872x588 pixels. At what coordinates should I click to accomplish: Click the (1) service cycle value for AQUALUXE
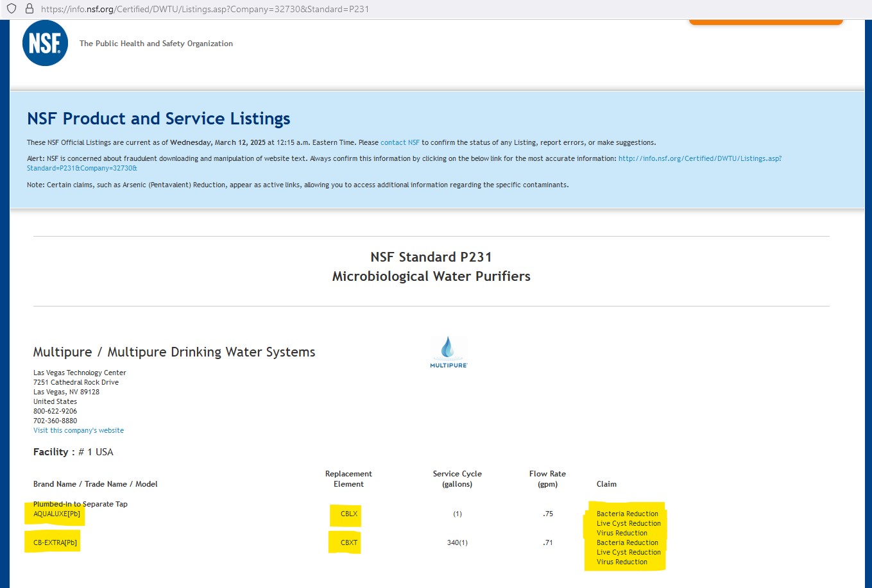click(x=457, y=514)
